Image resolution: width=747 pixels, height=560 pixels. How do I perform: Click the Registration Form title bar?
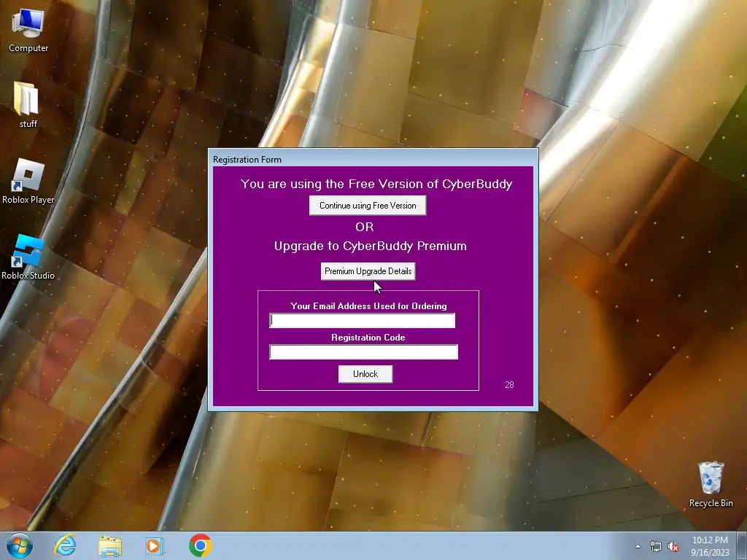point(373,159)
